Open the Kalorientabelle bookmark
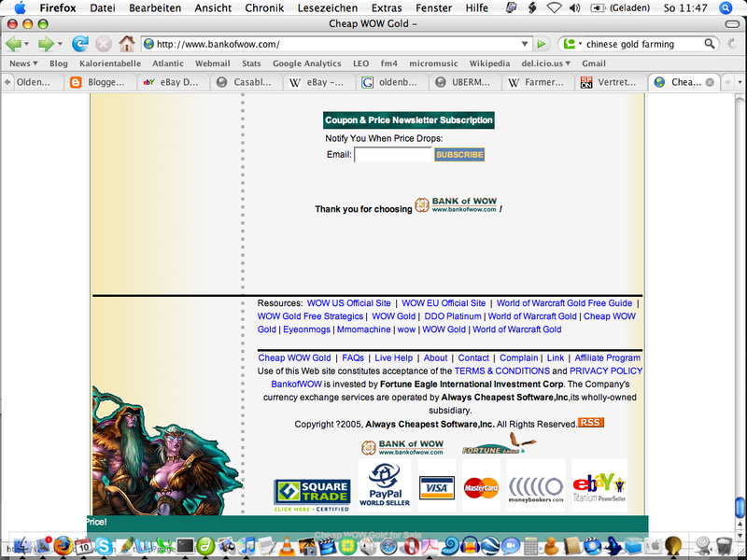 [x=110, y=63]
